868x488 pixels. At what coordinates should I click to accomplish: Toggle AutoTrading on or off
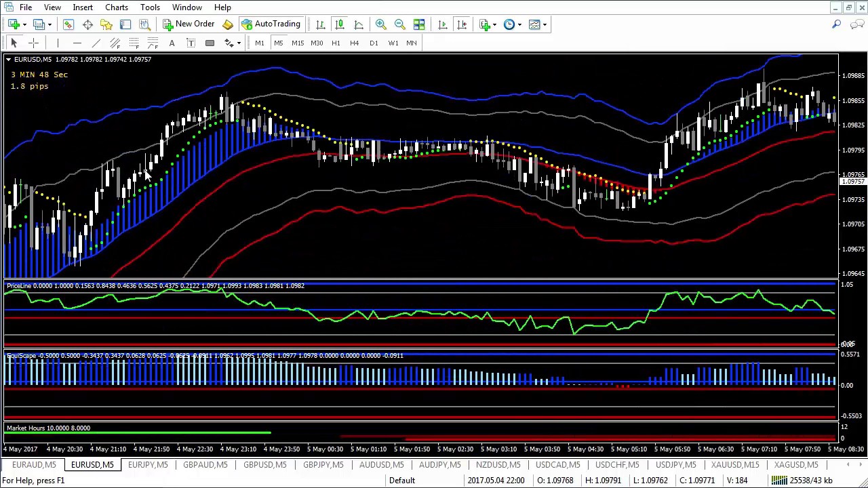pyautogui.click(x=270, y=24)
